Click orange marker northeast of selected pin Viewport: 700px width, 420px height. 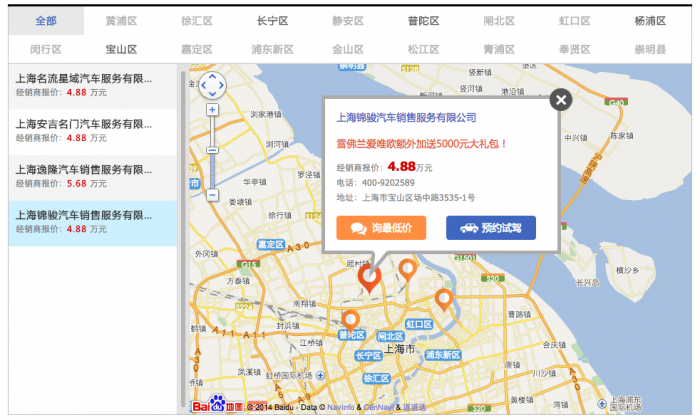(408, 269)
